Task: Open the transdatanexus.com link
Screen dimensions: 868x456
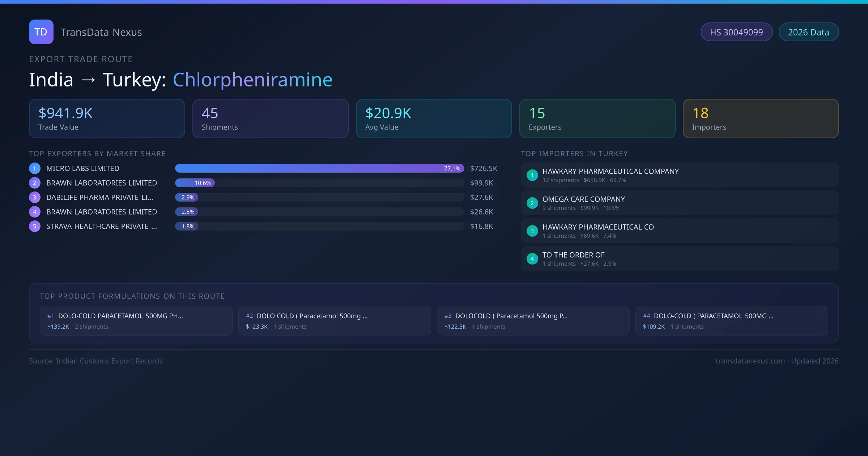Action: tap(750, 361)
